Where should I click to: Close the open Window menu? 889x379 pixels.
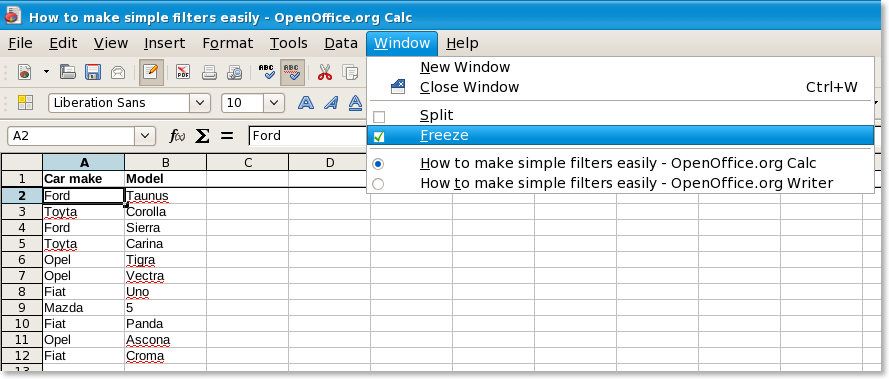[x=402, y=43]
